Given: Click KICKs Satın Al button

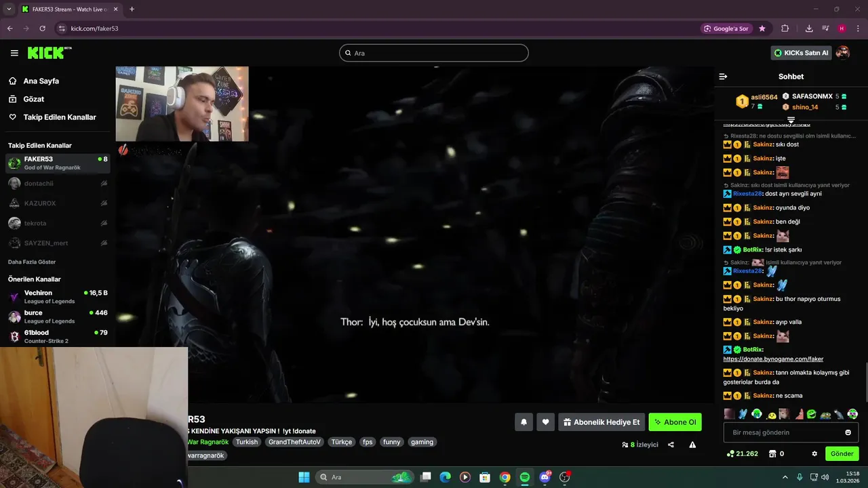Looking at the screenshot, I should pyautogui.click(x=801, y=53).
